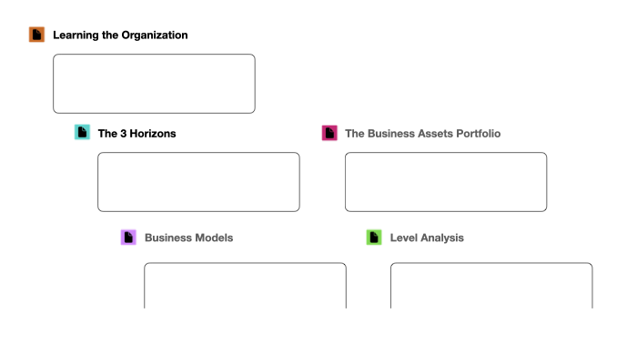Screen dimensions: 637x364
Task: Click the teal 3 Horizons document icon
Action: [x=82, y=133]
